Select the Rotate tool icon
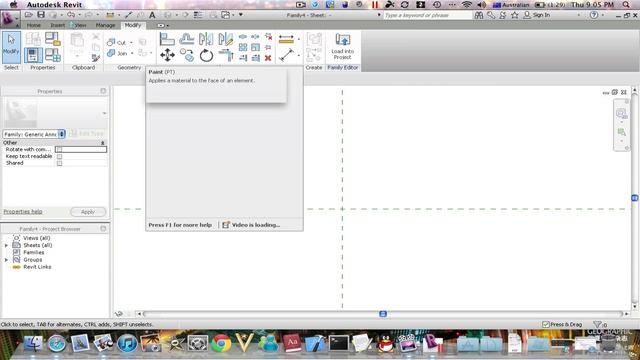Screen dimensions: 640x360 206,55
